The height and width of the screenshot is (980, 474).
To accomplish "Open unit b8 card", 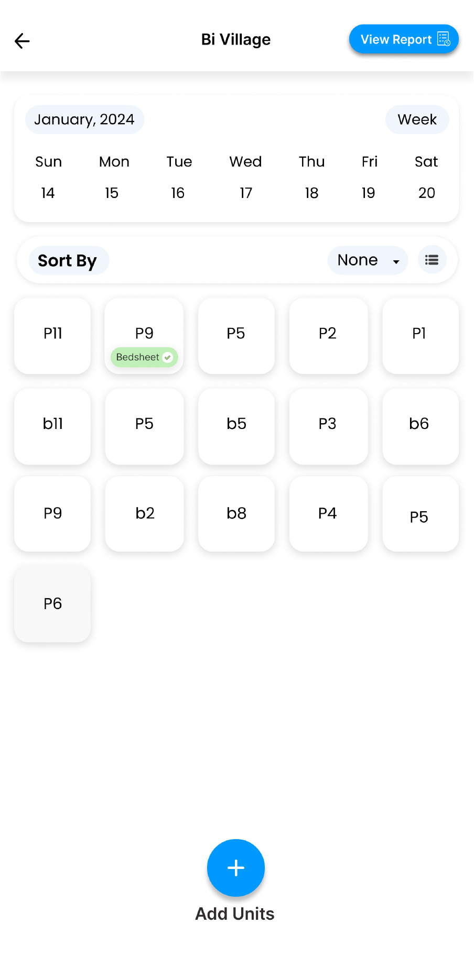I will [x=236, y=514].
